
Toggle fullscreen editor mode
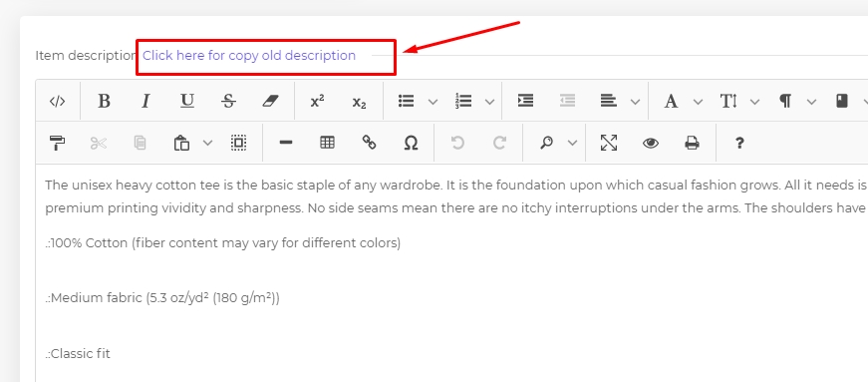(x=609, y=143)
